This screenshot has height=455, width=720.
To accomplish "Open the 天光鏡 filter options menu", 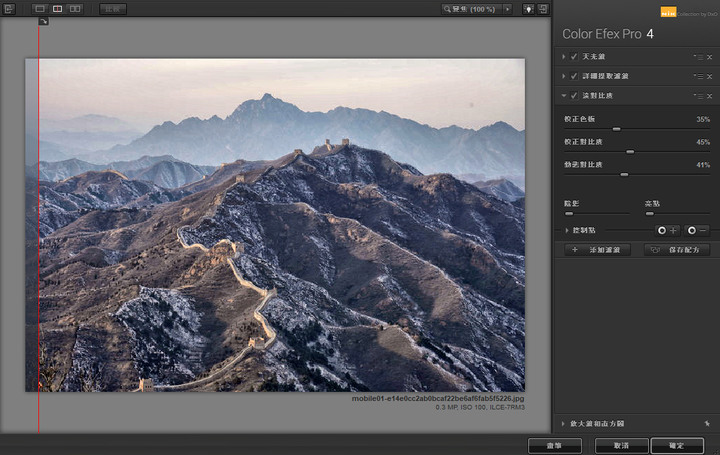I will pos(698,57).
